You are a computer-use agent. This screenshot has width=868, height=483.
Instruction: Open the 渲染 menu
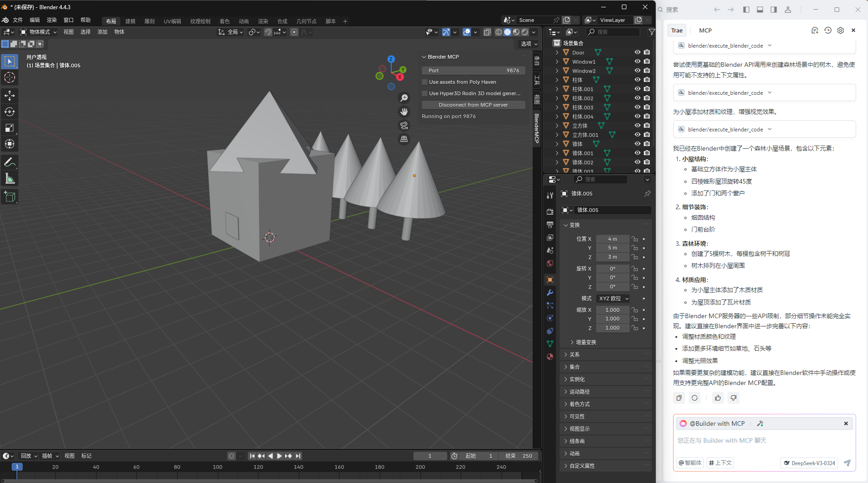52,20
